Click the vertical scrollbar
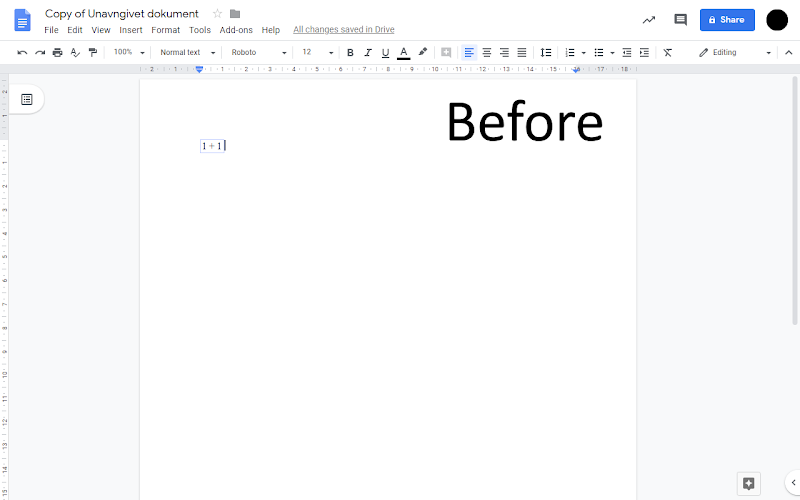The height and width of the screenshot is (500, 800). [794, 201]
